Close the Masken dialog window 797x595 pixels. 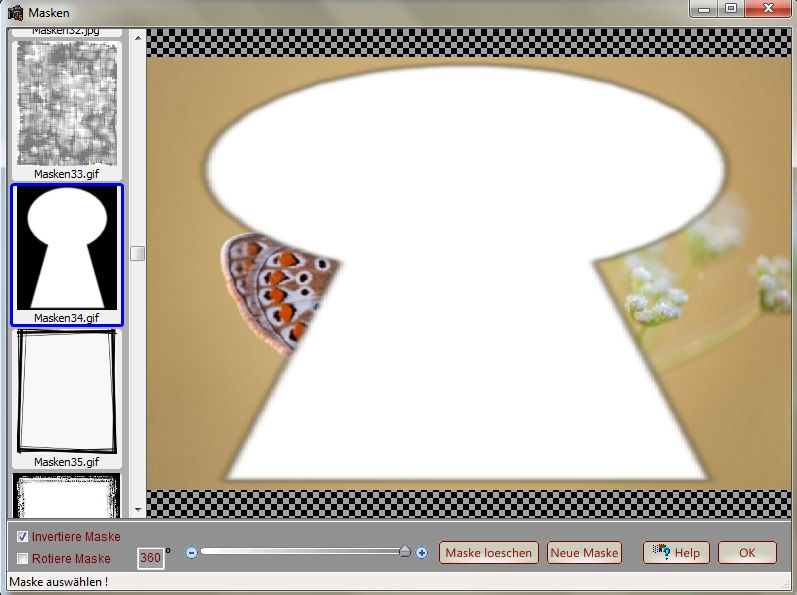tap(768, 8)
